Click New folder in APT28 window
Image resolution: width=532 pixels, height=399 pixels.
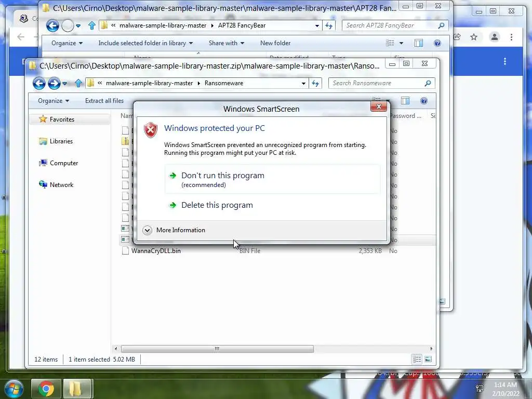click(275, 43)
